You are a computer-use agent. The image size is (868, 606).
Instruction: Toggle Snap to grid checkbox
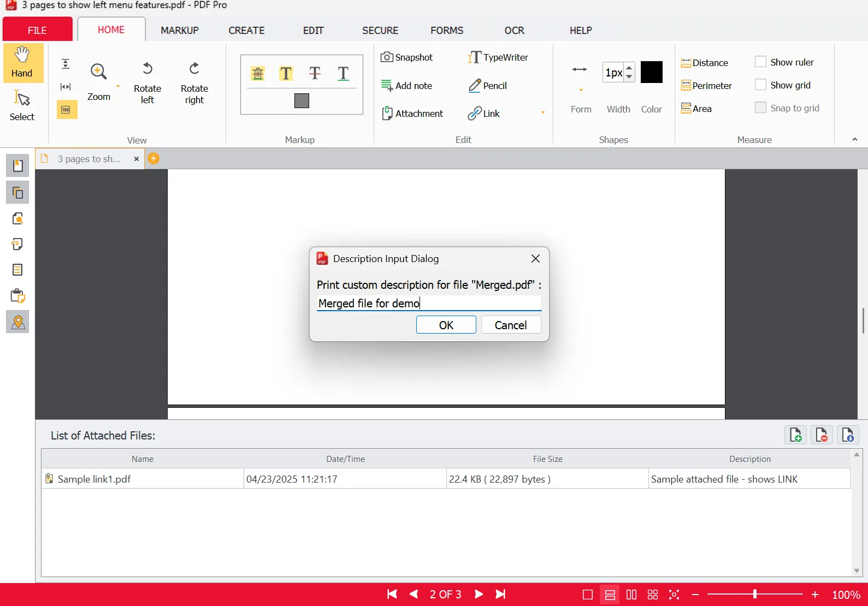760,108
